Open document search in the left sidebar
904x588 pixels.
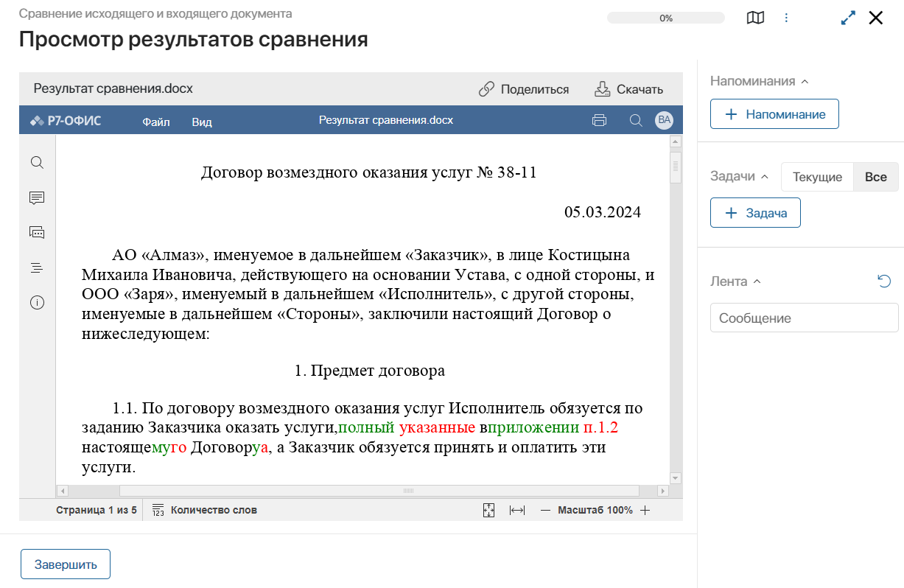[x=37, y=162]
